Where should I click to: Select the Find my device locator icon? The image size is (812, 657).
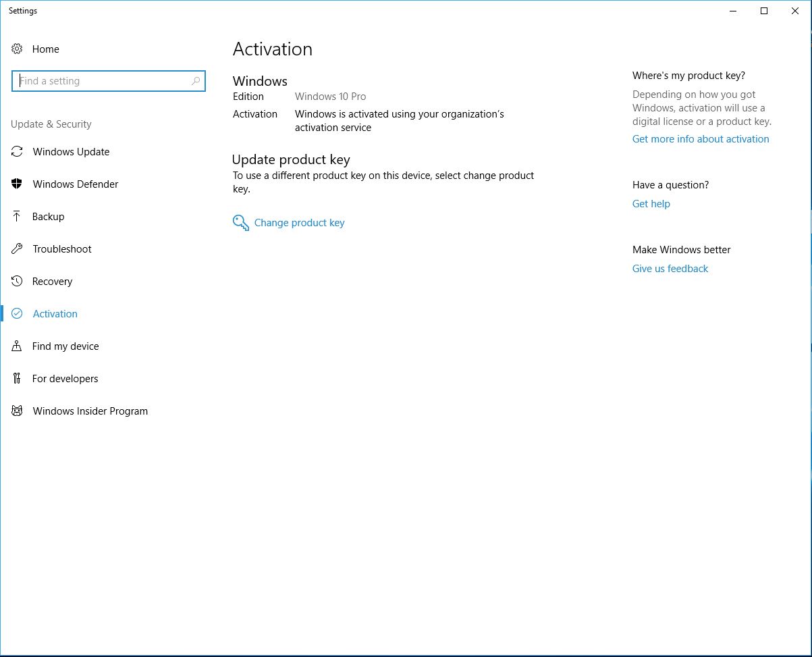pos(17,346)
